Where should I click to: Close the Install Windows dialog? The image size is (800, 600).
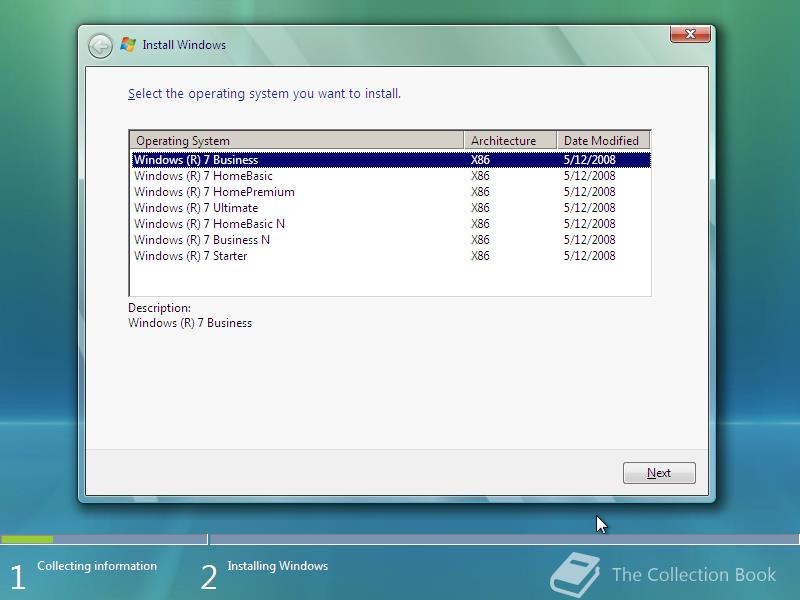[x=690, y=34]
